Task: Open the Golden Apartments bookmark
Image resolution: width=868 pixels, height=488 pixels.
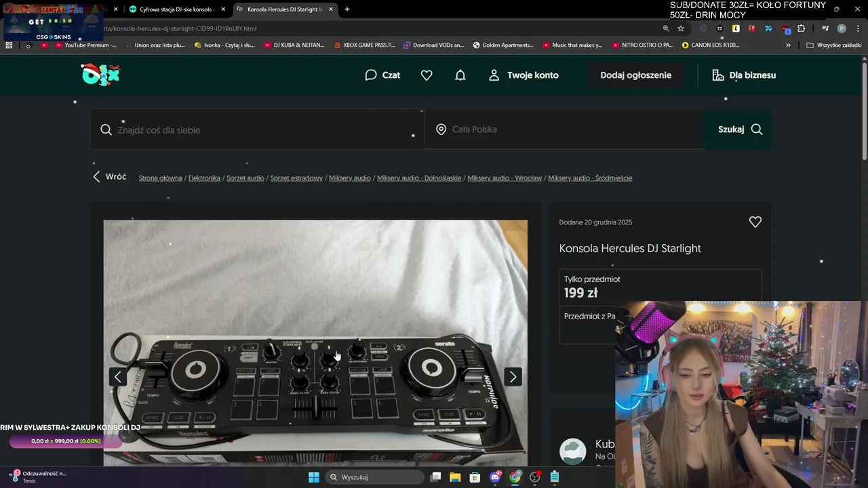Action: pyautogui.click(x=504, y=45)
